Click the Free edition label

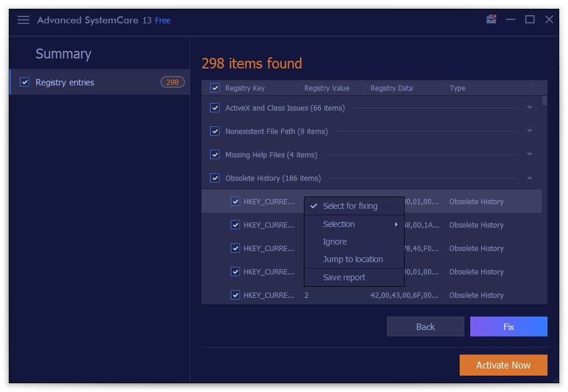click(x=163, y=20)
